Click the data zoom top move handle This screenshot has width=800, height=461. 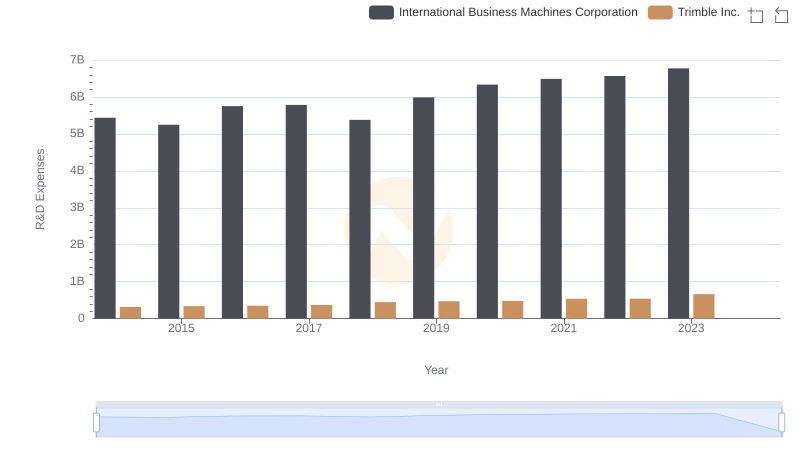click(439, 404)
